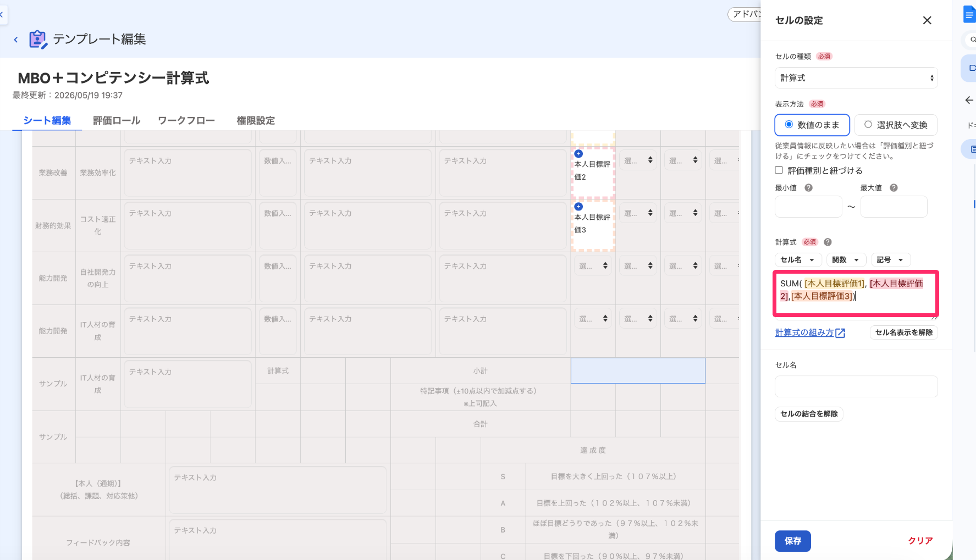Screen dimensions: 976x560
Task: Click the 本人目標評価2 cell
Action: pos(593,173)
